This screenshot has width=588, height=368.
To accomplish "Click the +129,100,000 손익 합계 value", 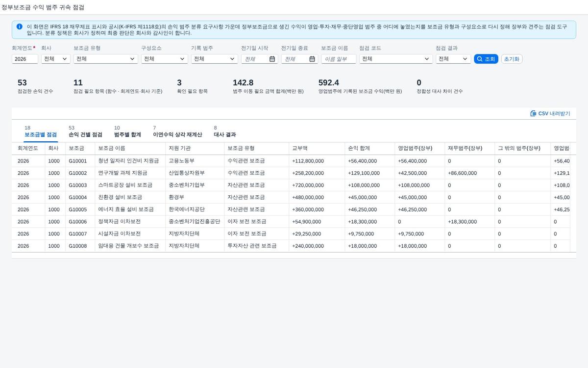I will [364, 173].
